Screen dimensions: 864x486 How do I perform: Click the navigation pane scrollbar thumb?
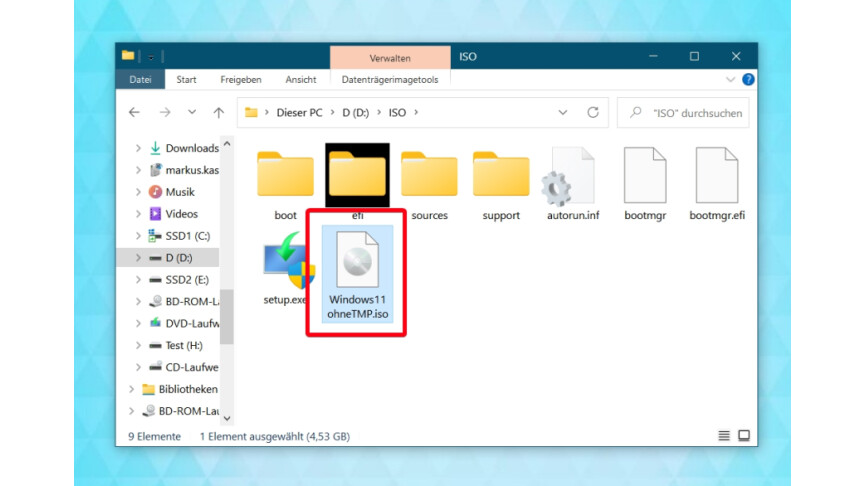[x=227, y=317]
